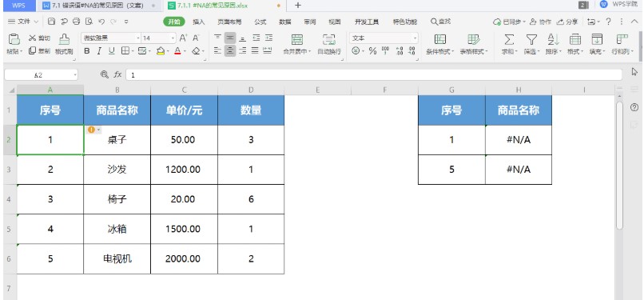Open the borders dropdown arrow

pyautogui.click(x=133, y=51)
